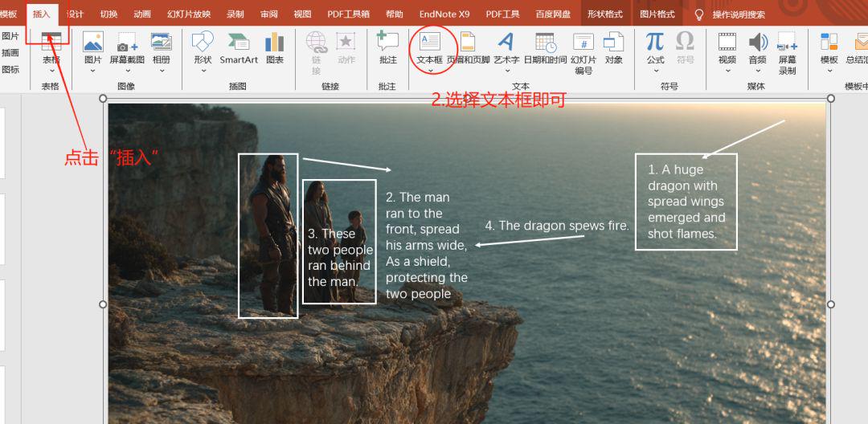Click the 模板 template icon in ribbon
868x424 pixels.
829,42
